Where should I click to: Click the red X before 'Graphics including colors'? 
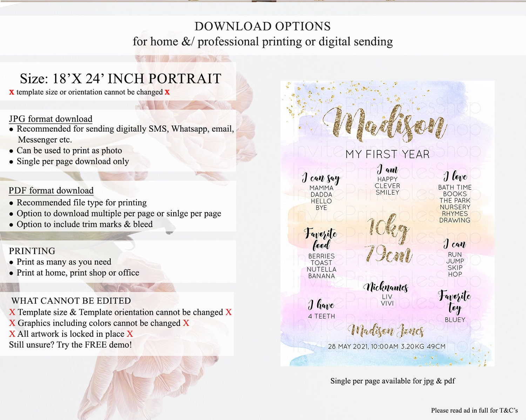12,323
